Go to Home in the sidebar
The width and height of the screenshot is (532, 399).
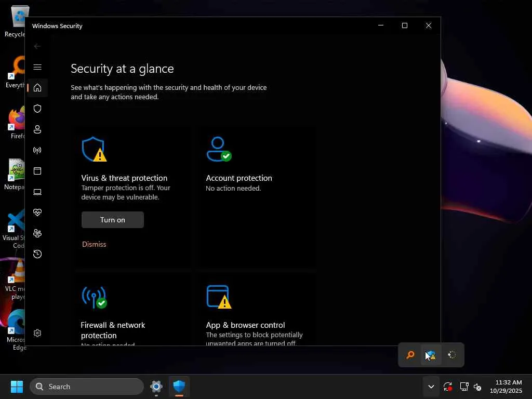tap(37, 87)
